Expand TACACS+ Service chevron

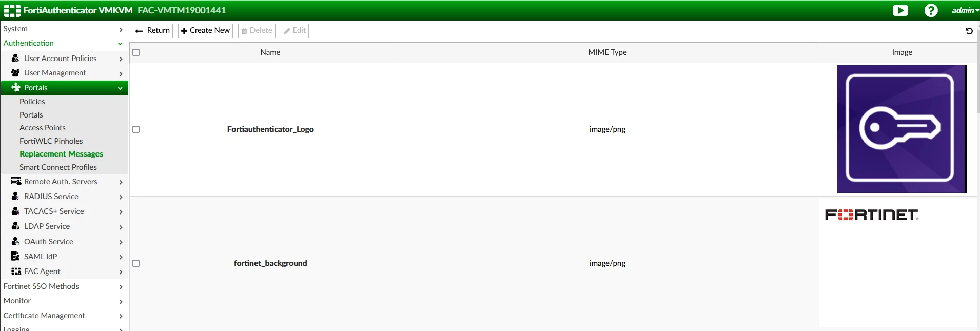pos(121,212)
